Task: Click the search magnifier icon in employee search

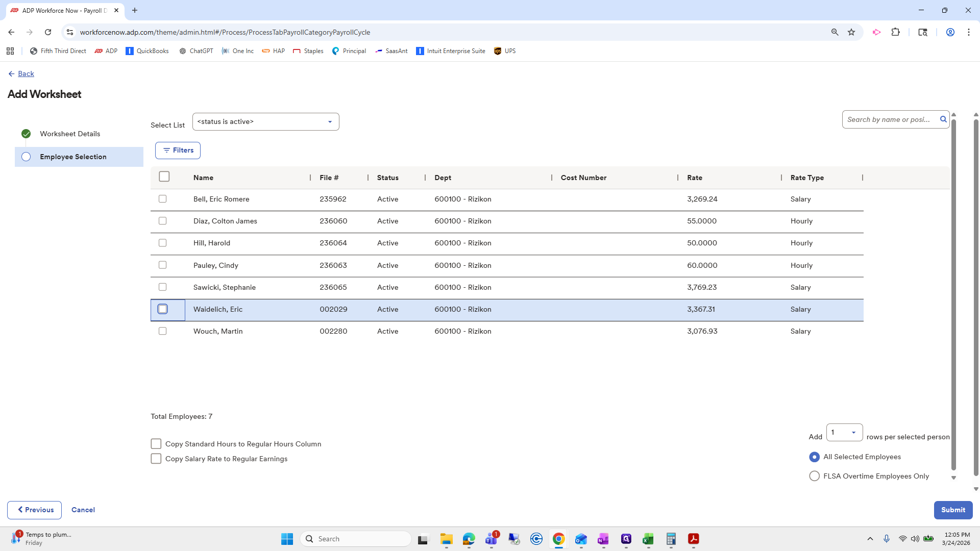Action: (x=943, y=119)
